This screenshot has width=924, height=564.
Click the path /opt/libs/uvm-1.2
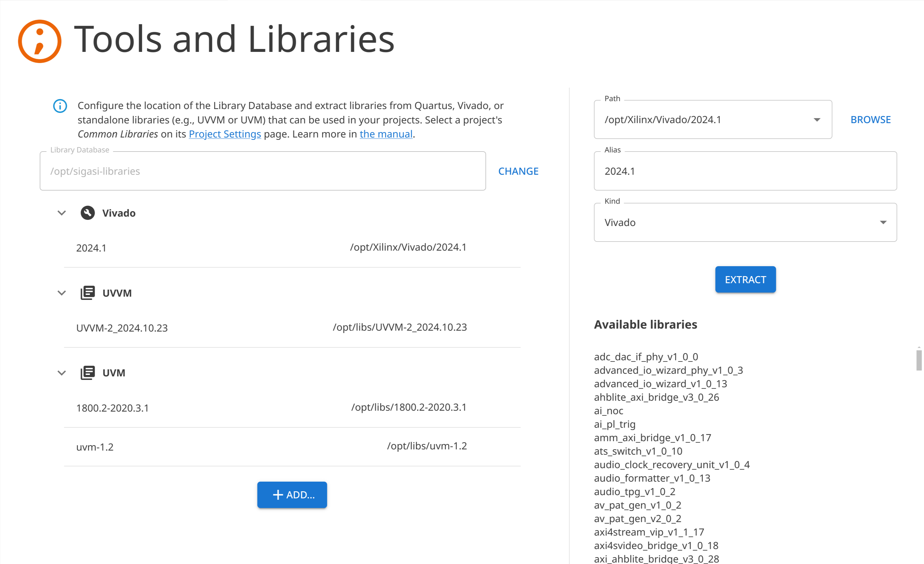[427, 446]
